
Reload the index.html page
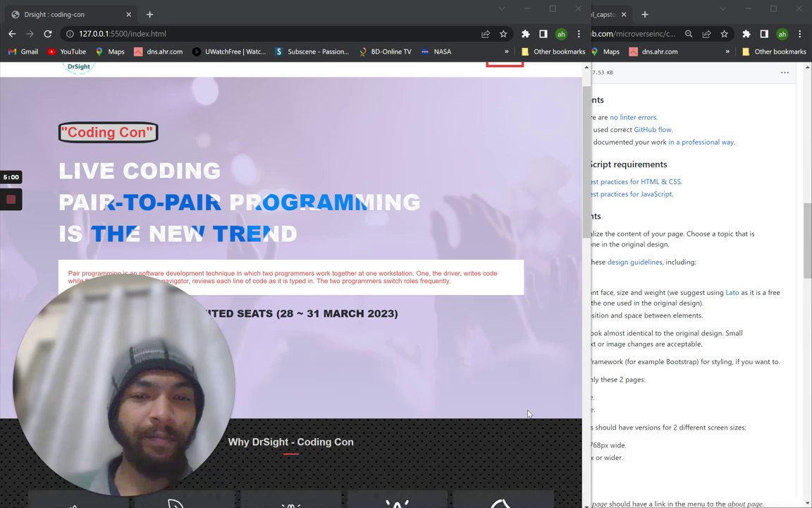48,34
